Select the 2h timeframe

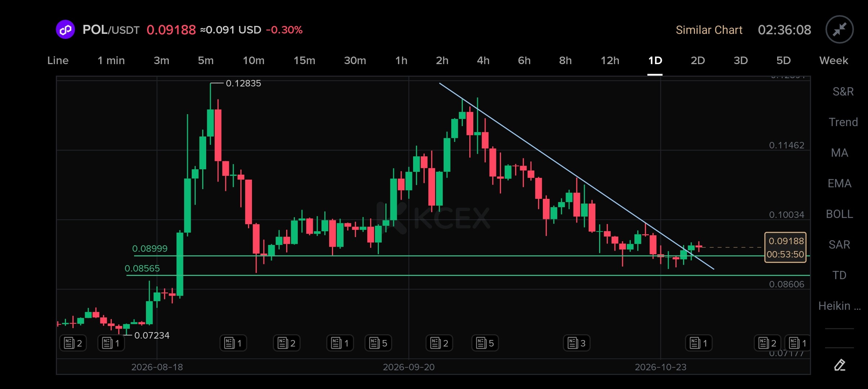(x=442, y=61)
